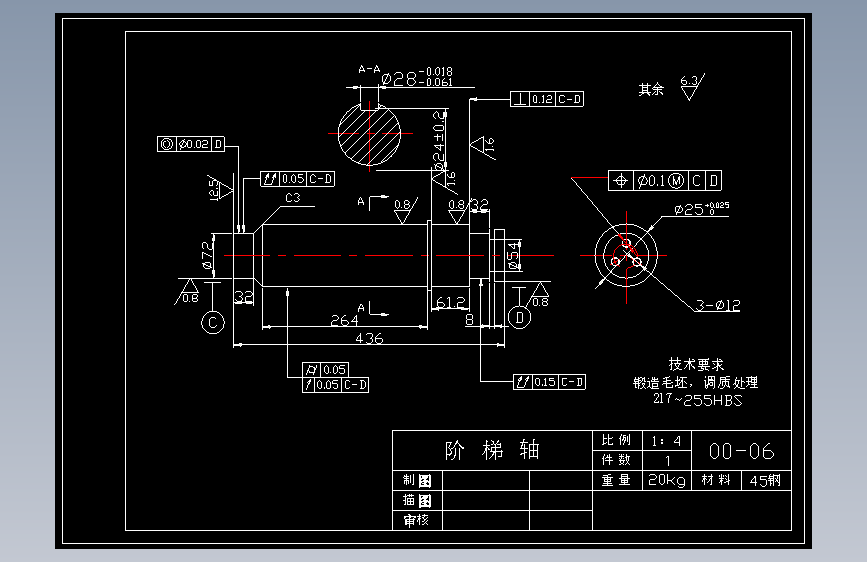Click the 材料 label cell
Screen dimensions: 867x562
[x=716, y=480]
